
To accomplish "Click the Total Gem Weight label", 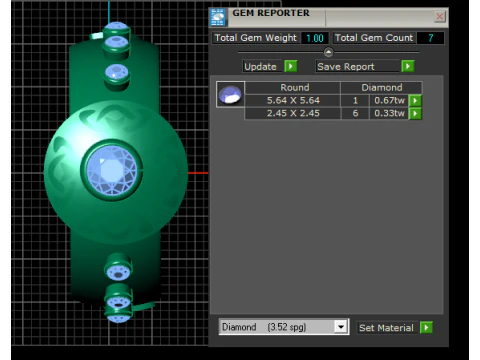I will (x=256, y=38).
